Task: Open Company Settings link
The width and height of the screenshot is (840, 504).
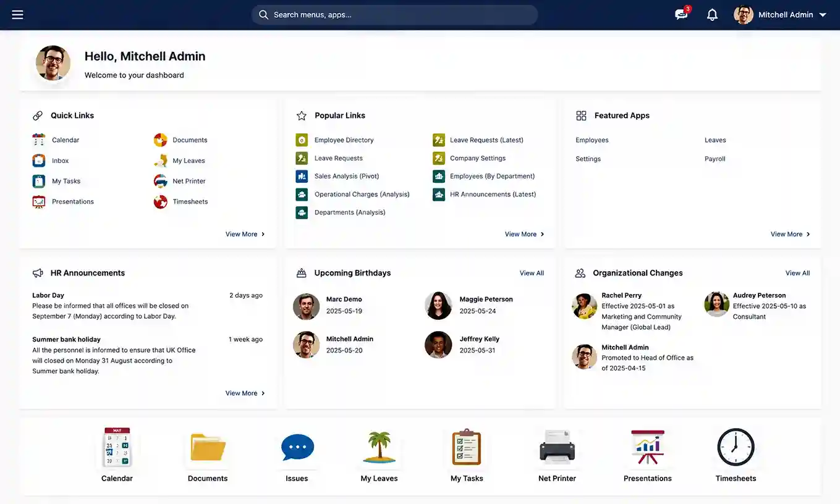Action: pos(478,158)
